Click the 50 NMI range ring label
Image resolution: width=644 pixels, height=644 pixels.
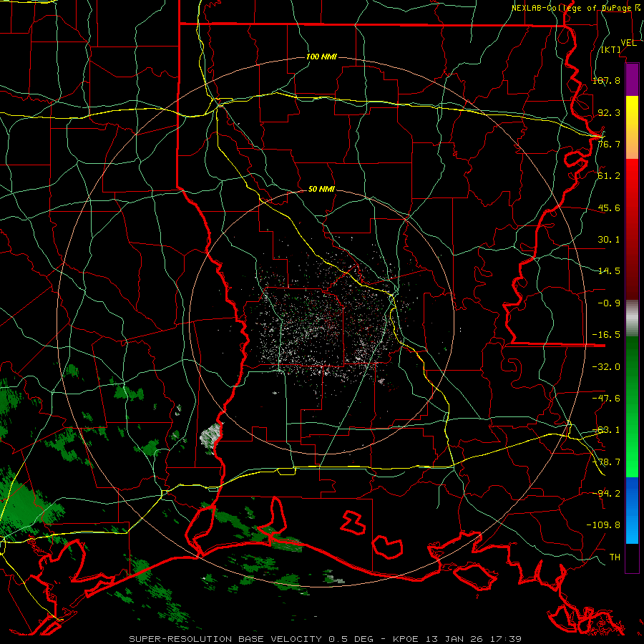point(321,190)
